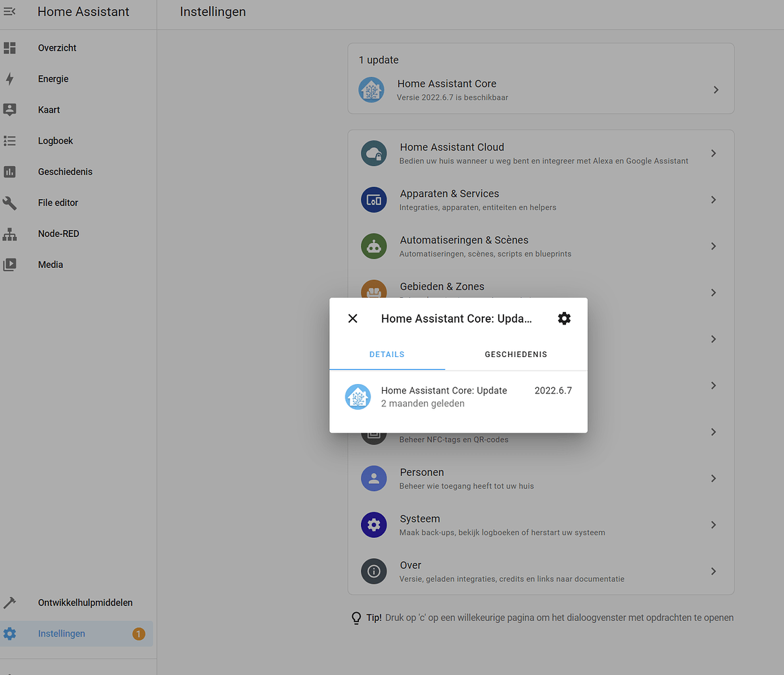Select the Details tab in dialog
Screen dimensions: 784x675
[x=387, y=354]
